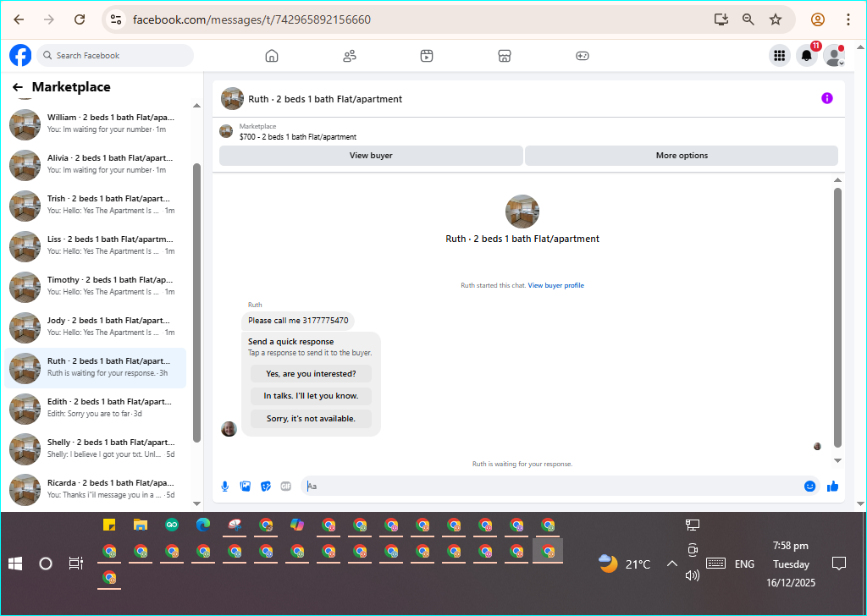Open the emoji picker smiley
Image resolution: width=867 pixels, height=616 pixels.
(809, 487)
